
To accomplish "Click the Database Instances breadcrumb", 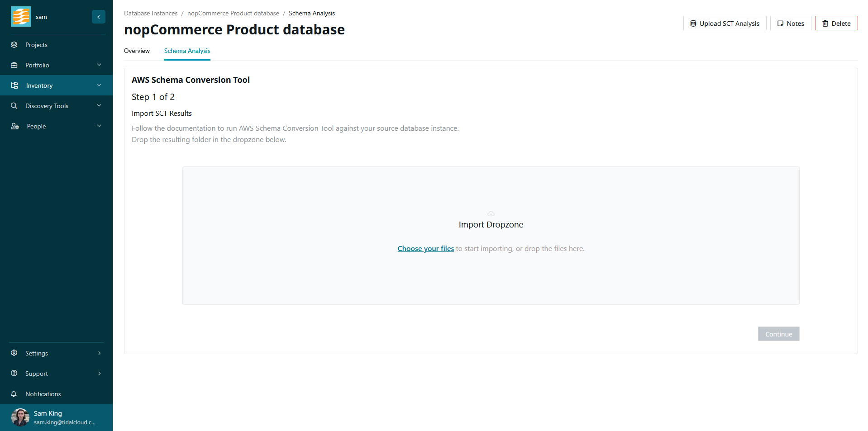I will (151, 13).
